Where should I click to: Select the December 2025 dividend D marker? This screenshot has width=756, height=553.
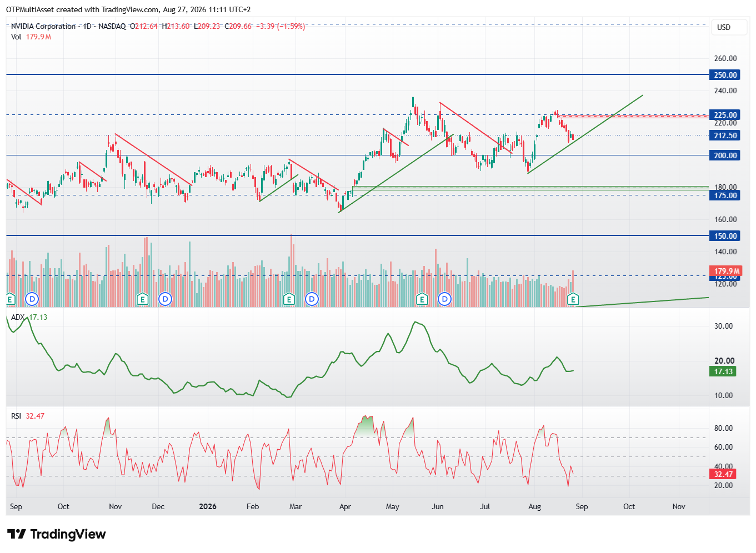tap(165, 299)
